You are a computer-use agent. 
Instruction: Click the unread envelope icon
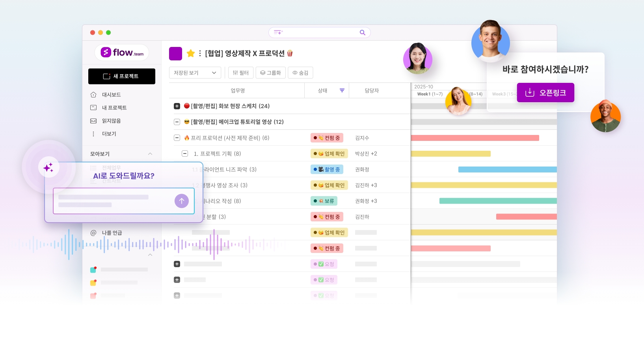(93, 121)
